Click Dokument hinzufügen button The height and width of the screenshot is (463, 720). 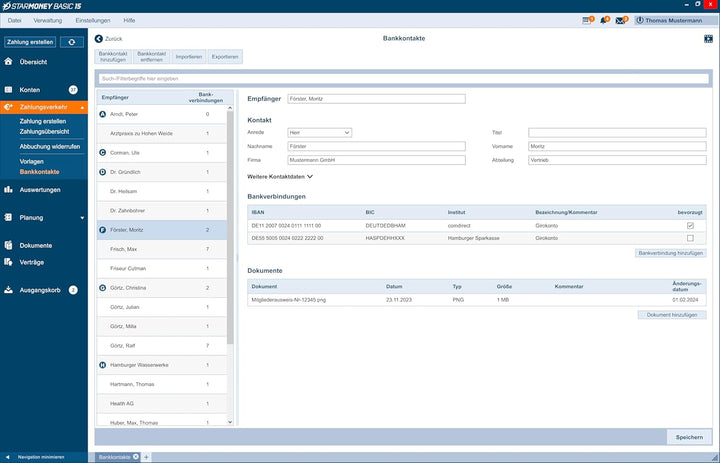point(672,315)
